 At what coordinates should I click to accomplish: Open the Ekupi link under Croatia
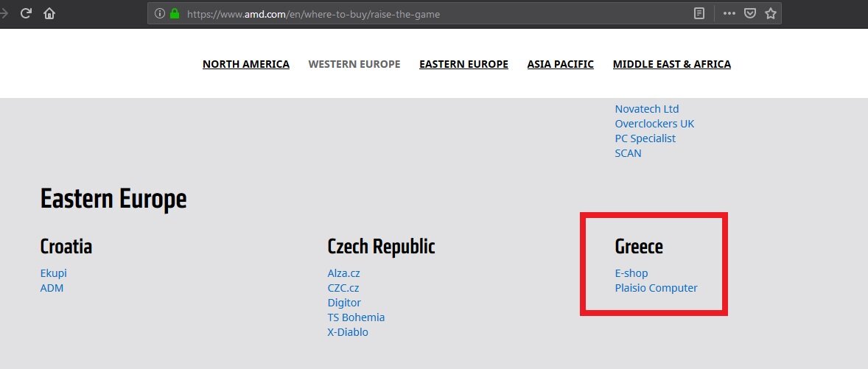click(53, 273)
